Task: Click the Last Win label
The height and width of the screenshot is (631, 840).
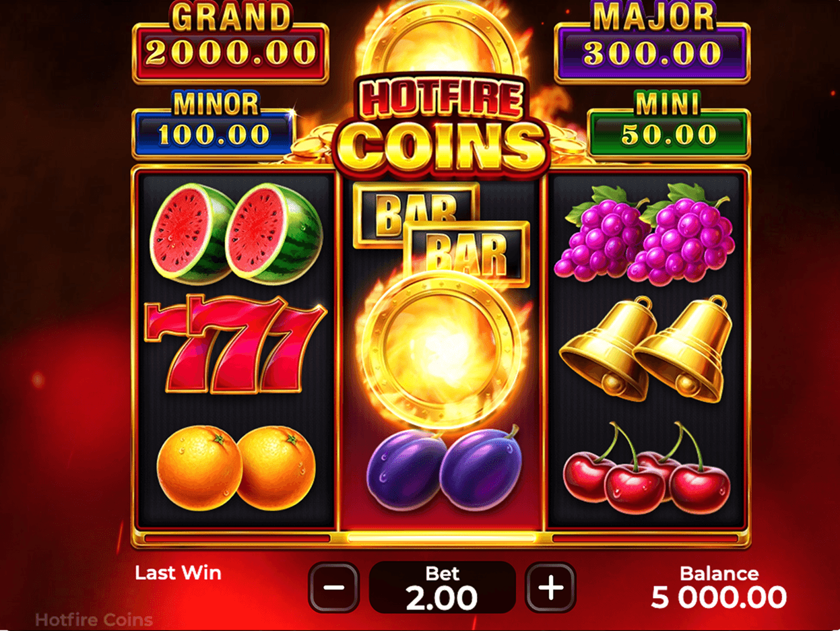Action: coord(178,573)
